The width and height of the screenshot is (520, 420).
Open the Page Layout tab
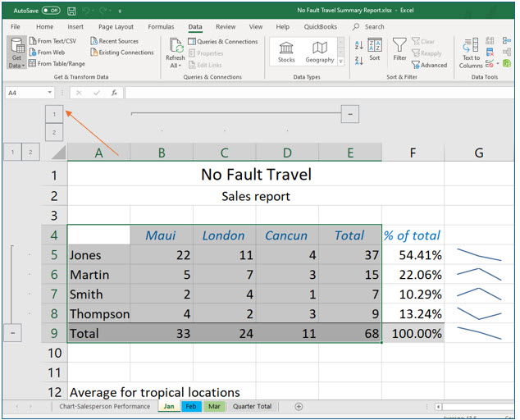[116, 26]
